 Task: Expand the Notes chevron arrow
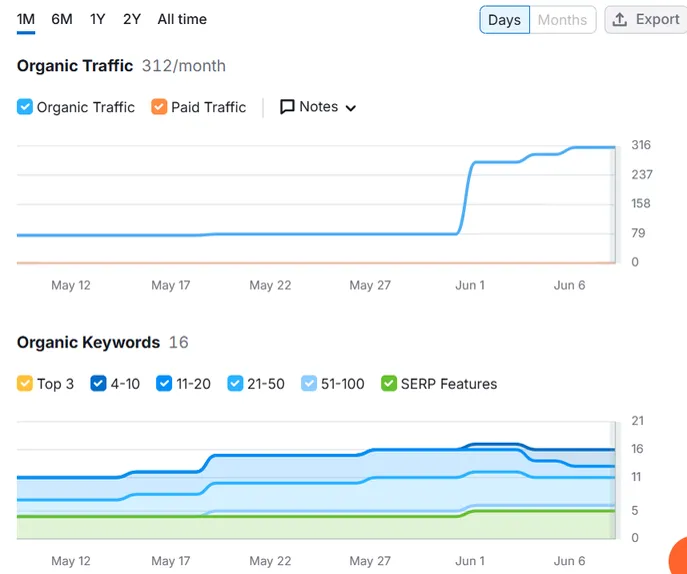351,108
